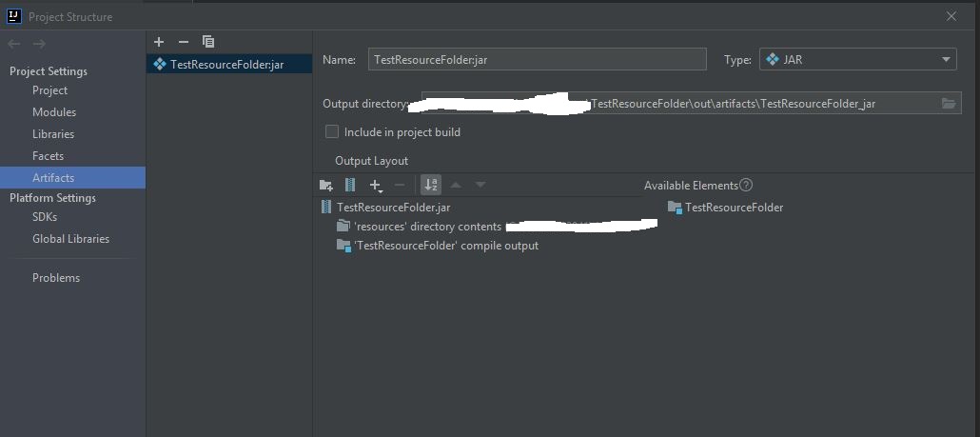Open the Type JAR dropdown
Image resolution: width=980 pixels, height=437 pixels.
tap(858, 60)
